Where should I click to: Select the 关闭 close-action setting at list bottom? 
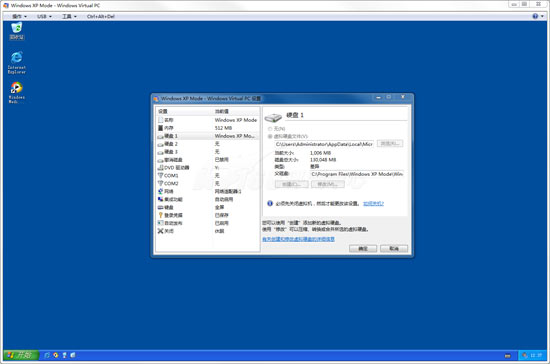208,231
